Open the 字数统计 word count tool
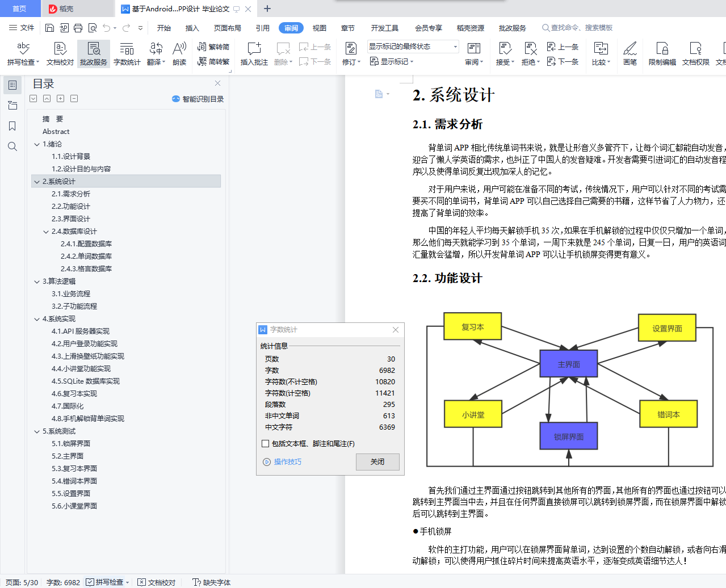The image size is (726, 588). click(127, 54)
